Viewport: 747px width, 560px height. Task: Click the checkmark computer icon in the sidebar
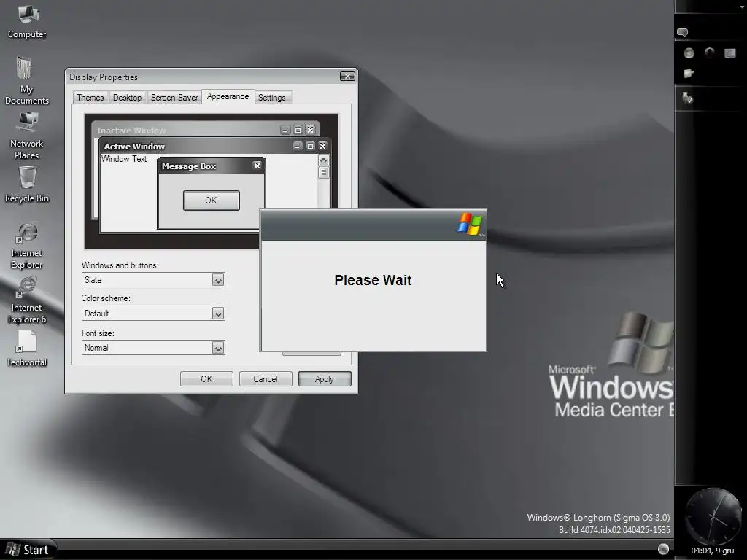click(x=687, y=98)
